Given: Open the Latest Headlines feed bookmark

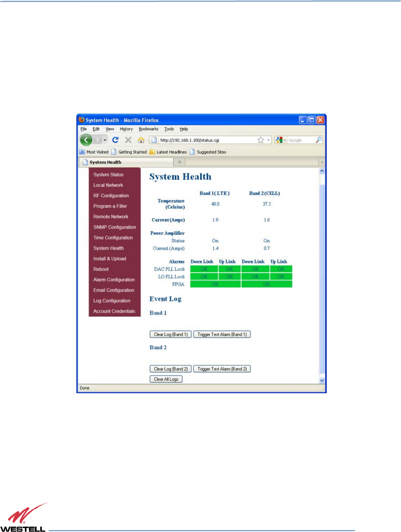Looking at the screenshot, I should 168,152.
